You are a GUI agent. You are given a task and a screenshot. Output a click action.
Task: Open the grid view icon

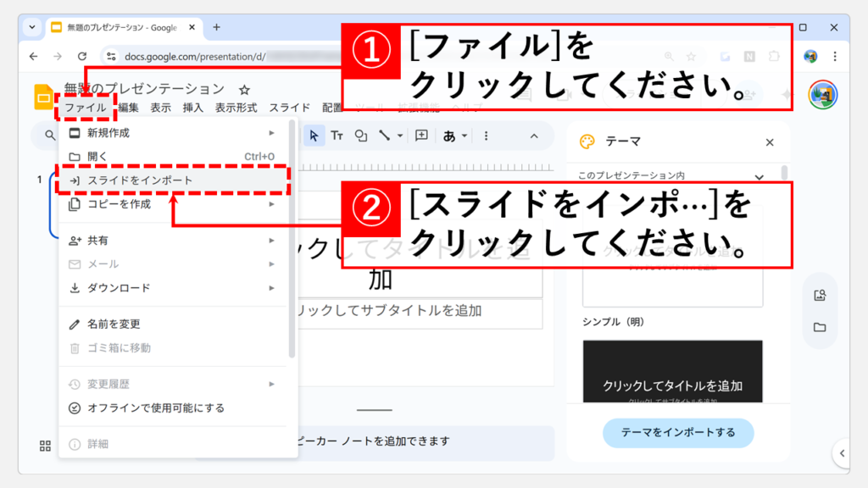[46, 446]
